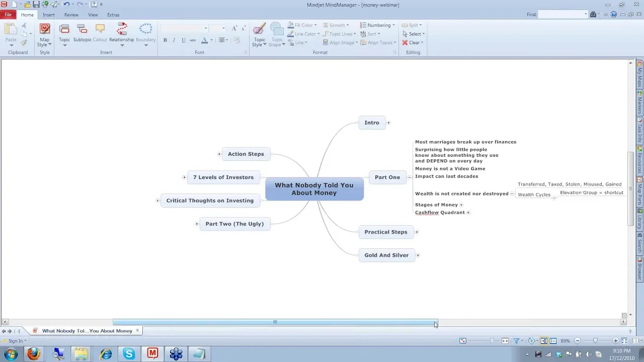Expand the Gold And Silver topic
644x362 pixels.
418,255
